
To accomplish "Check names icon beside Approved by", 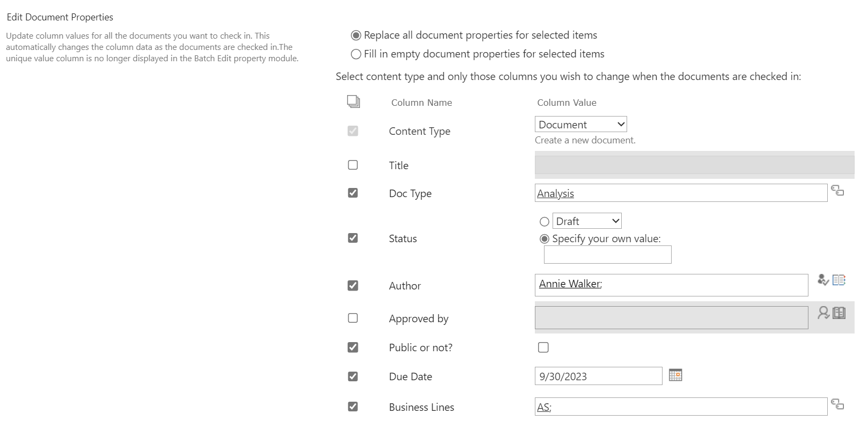I will (823, 313).
